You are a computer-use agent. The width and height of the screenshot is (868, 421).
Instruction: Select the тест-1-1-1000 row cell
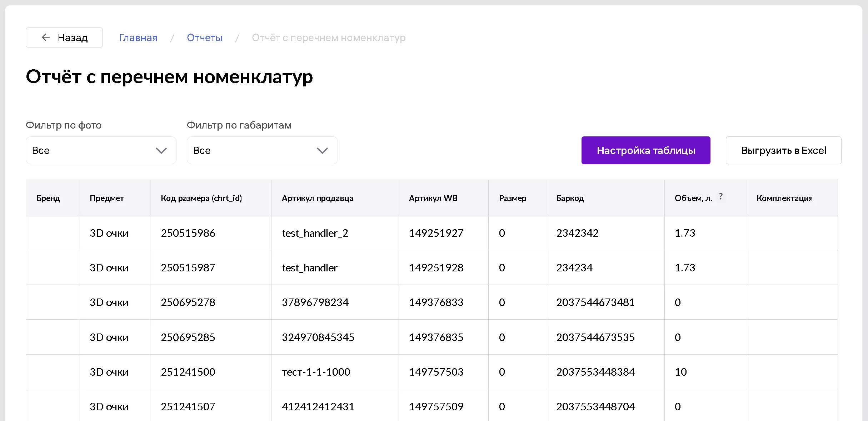(316, 372)
